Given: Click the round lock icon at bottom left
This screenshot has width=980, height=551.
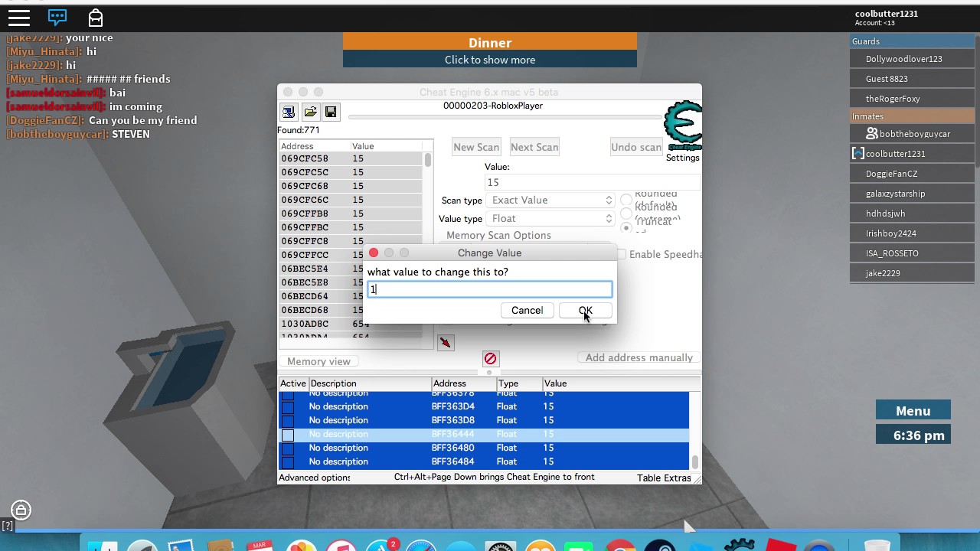Looking at the screenshot, I should point(21,510).
